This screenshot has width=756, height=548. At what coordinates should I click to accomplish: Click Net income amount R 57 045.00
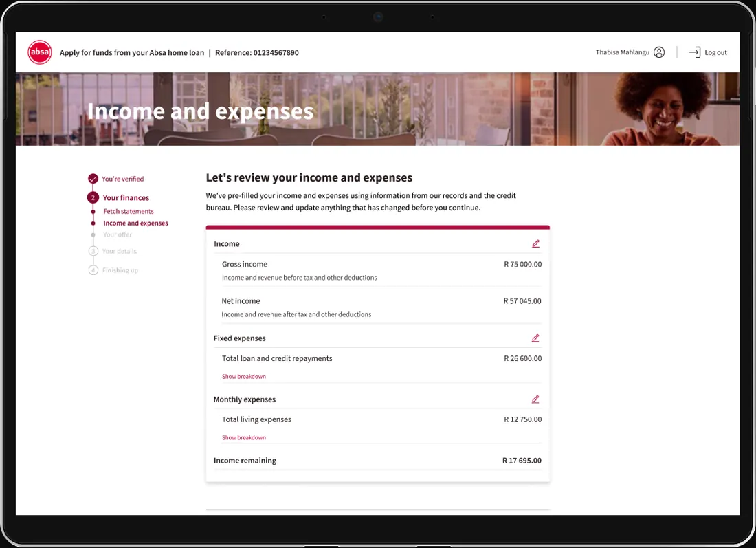click(x=522, y=301)
